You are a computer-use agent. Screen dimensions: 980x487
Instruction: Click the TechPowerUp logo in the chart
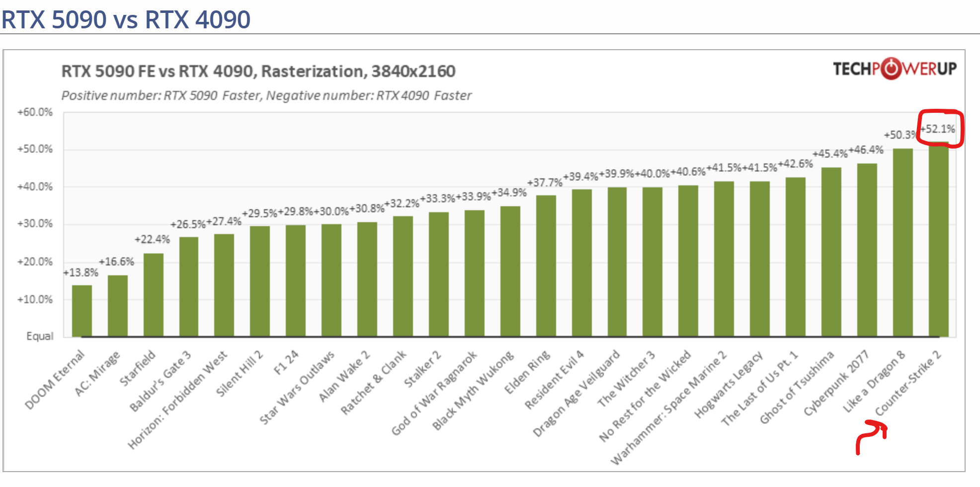click(x=895, y=69)
